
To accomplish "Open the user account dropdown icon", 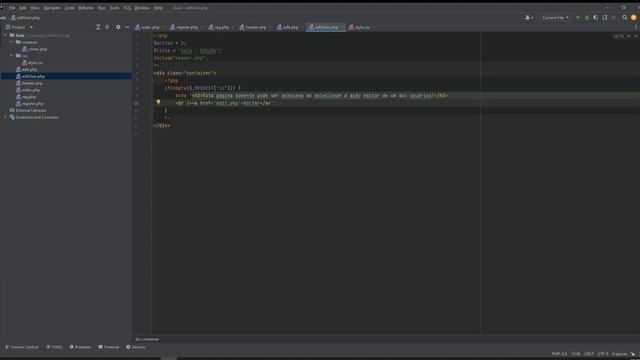I will click(x=529, y=18).
